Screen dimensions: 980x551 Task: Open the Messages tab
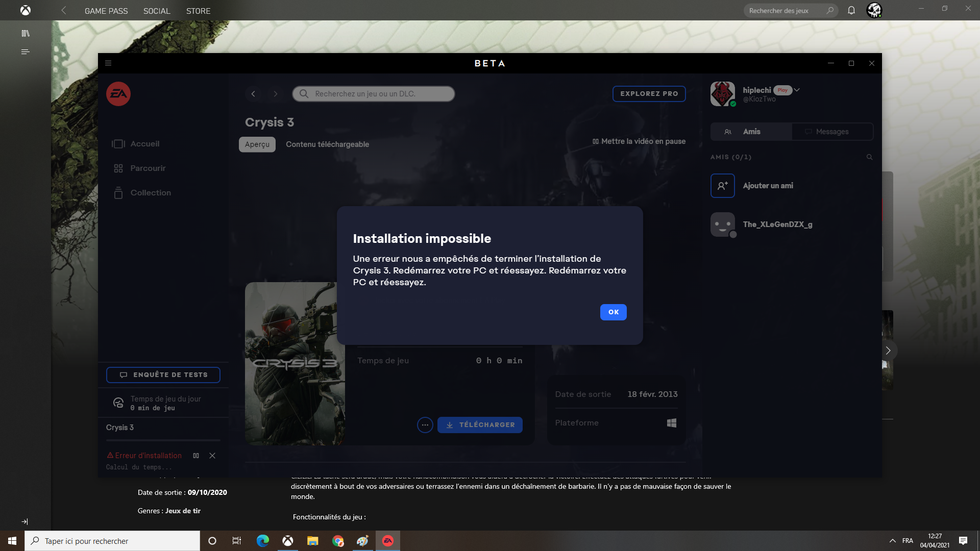click(832, 132)
